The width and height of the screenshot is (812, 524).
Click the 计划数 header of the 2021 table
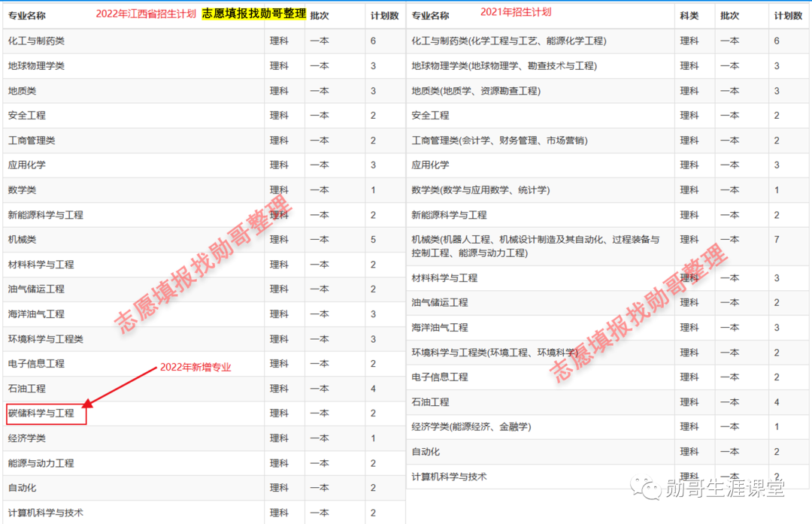tap(788, 16)
